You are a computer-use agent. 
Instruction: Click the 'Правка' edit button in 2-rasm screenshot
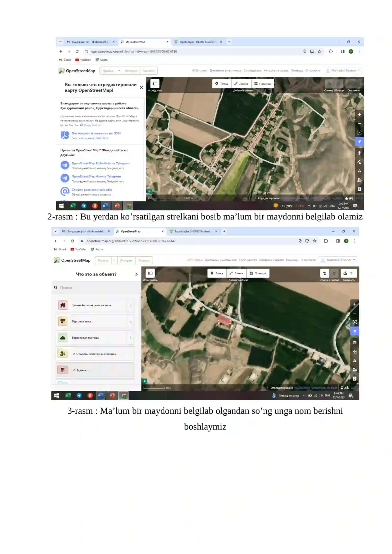pos(108,71)
